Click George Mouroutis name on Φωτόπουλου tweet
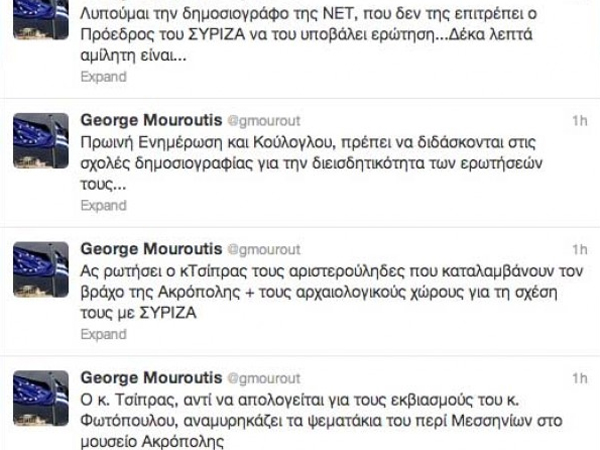 click(143, 379)
